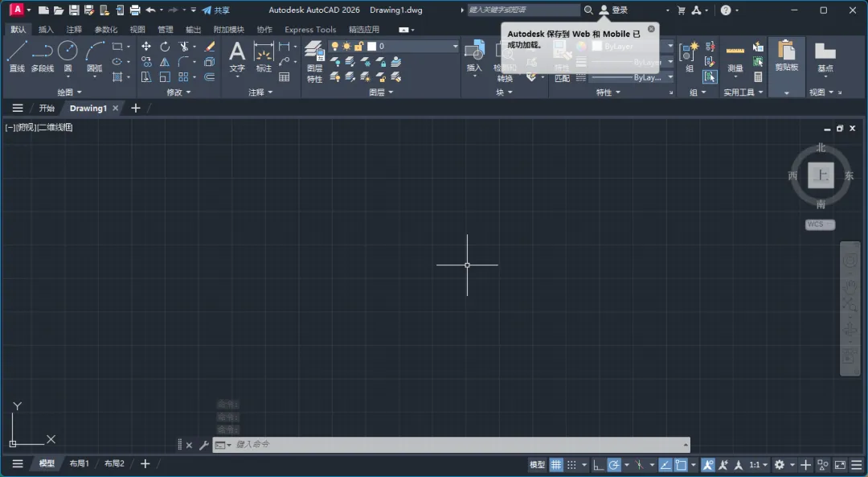Expand the Utilities (实用工具) panel
Screen dimensions: 868x477
point(743,92)
